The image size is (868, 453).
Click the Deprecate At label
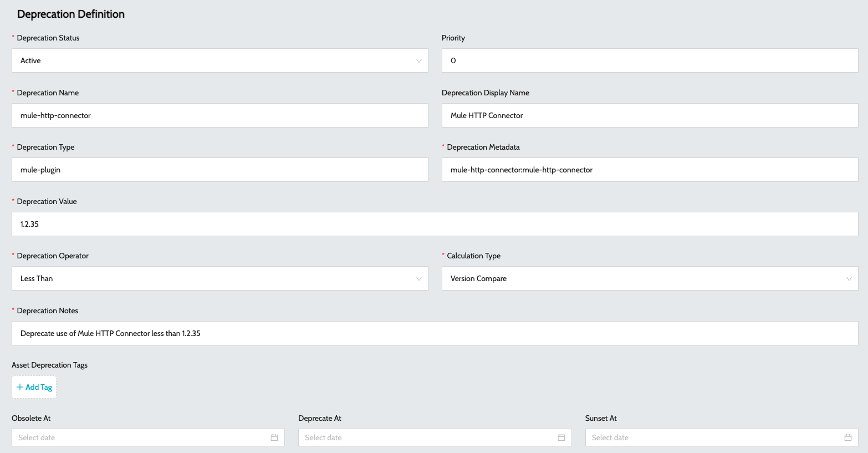tap(320, 418)
